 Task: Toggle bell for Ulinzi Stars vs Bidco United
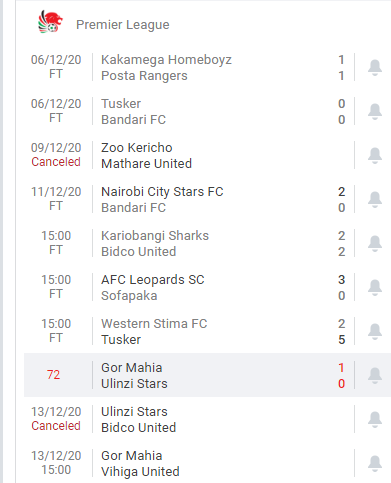click(x=375, y=419)
